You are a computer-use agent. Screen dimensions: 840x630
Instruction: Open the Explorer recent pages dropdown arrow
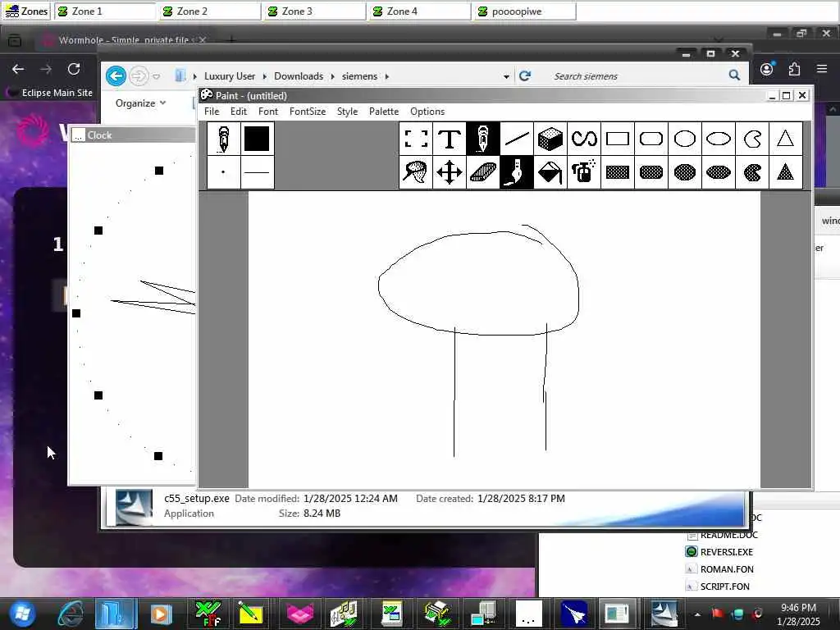click(157, 76)
